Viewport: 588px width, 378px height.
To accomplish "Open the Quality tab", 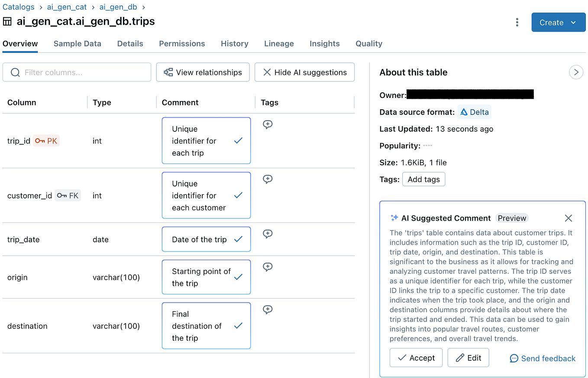I will point(368,43).
